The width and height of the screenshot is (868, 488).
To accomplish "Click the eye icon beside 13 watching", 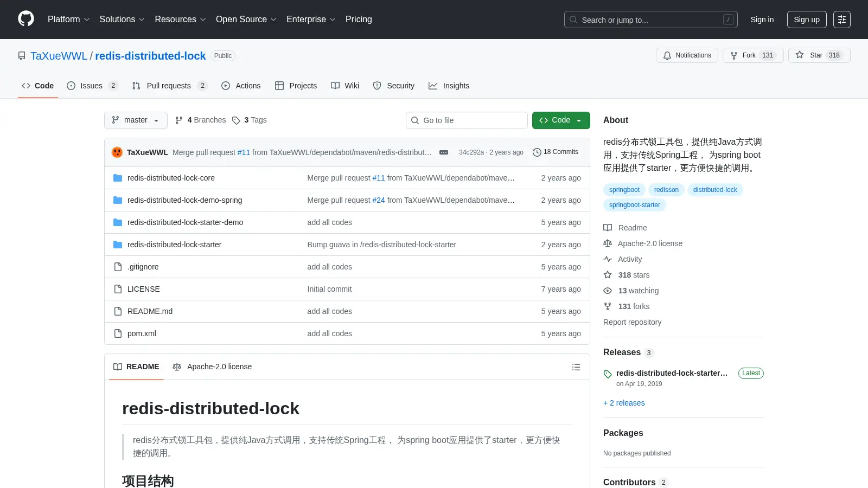I will coord(608,291).
